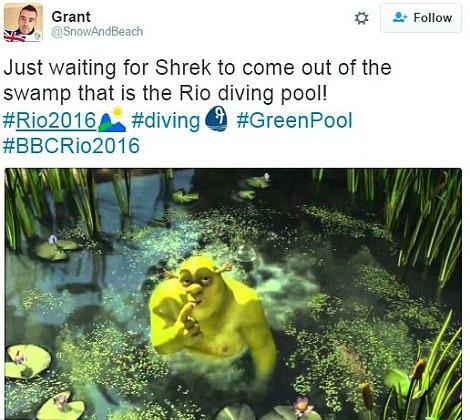Click the lily pad at image bottom-left
The width and height of the screenshot is (470, 420).
click(28, 362)
